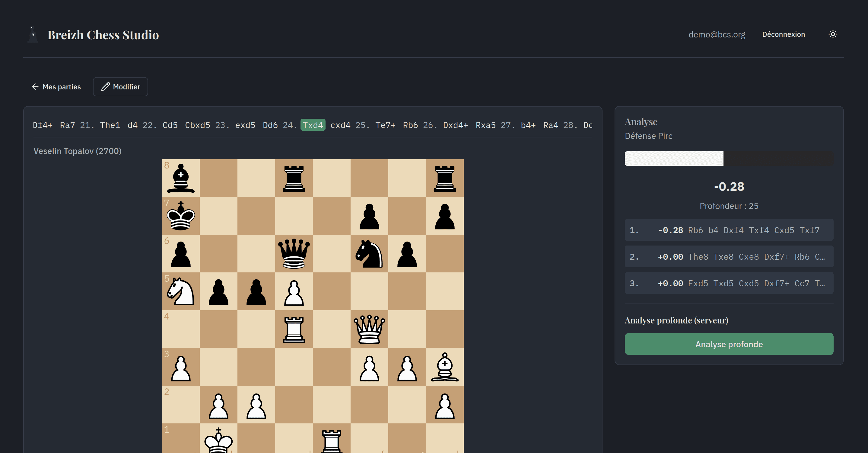Image resolution: width=868 pixels, height=453 pixels.
Task: Select move b4+ in the notation
Action: (x=528, y=125)
